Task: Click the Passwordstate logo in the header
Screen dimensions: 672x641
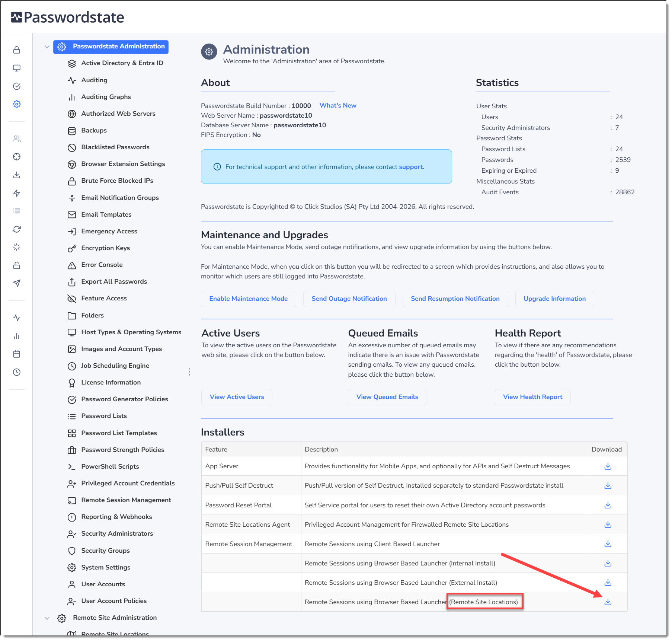Action: click(x=68, y=17)
